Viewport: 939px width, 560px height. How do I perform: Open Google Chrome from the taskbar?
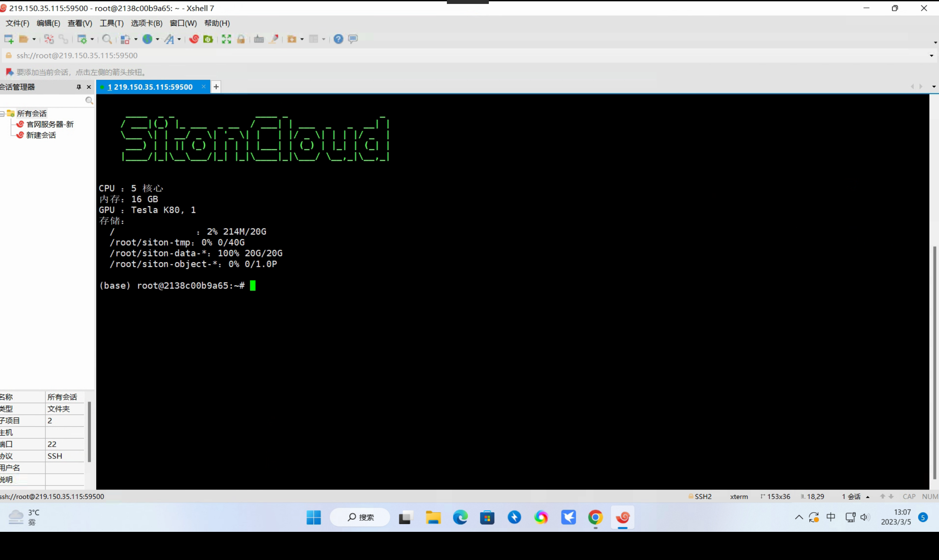(595, 517)
